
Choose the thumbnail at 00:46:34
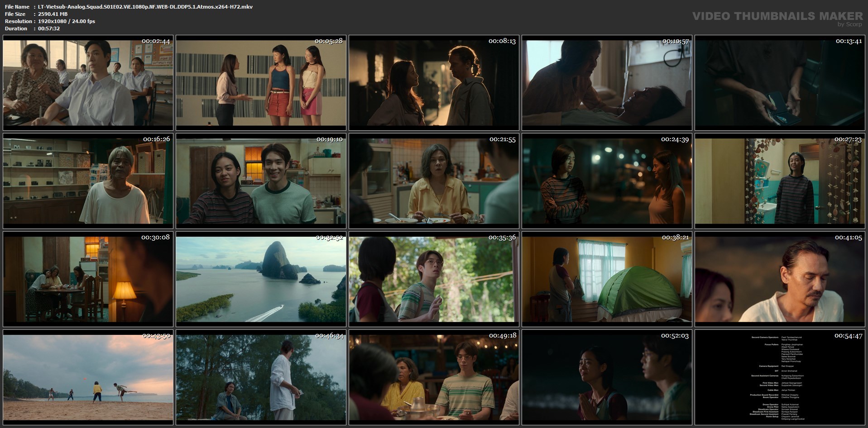point(261,377)
